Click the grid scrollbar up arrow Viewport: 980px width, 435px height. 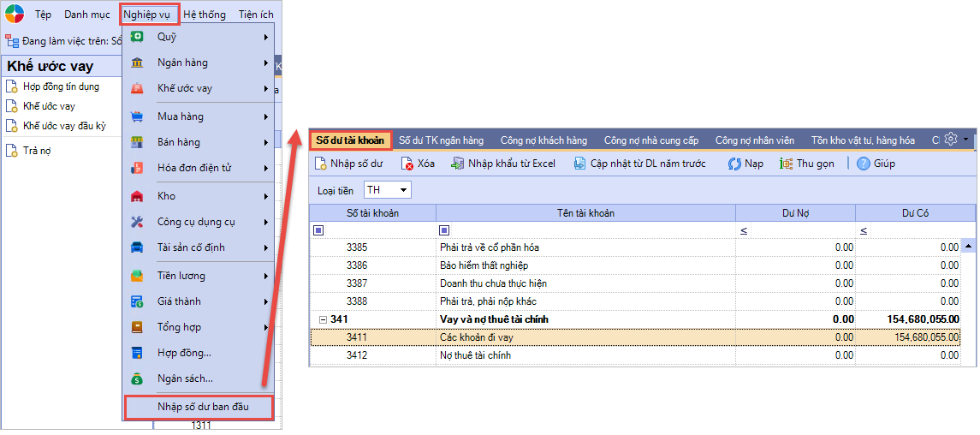click(x=968, y=247)
